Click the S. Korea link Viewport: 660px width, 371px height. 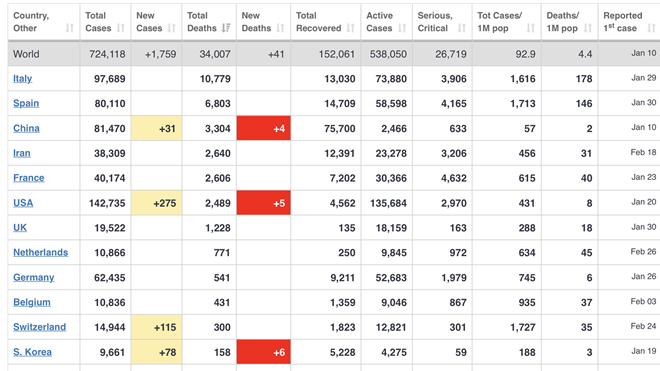click(x=32, y=352)
